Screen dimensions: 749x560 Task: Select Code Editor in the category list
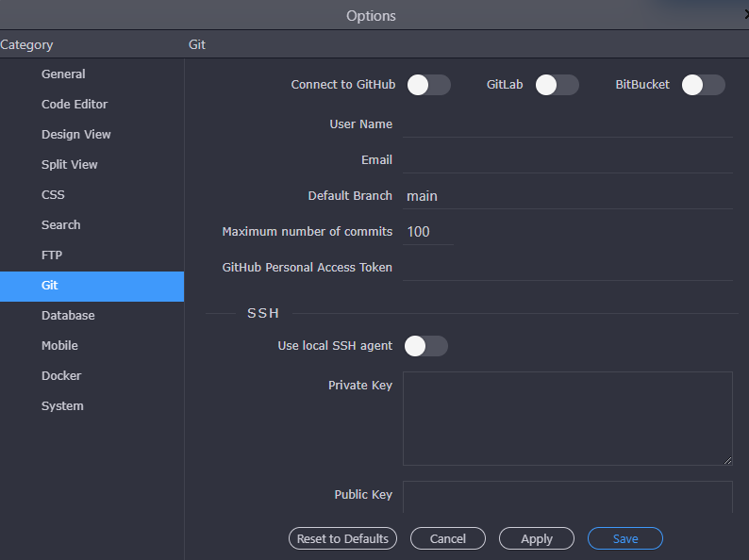pos(75,105)
